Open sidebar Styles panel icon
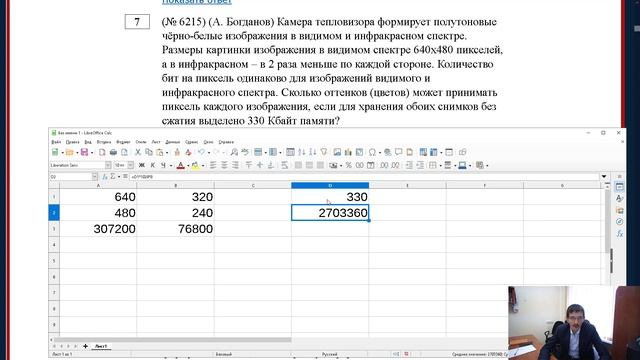Viewport: 640px width, 360px height. [620, 198]
